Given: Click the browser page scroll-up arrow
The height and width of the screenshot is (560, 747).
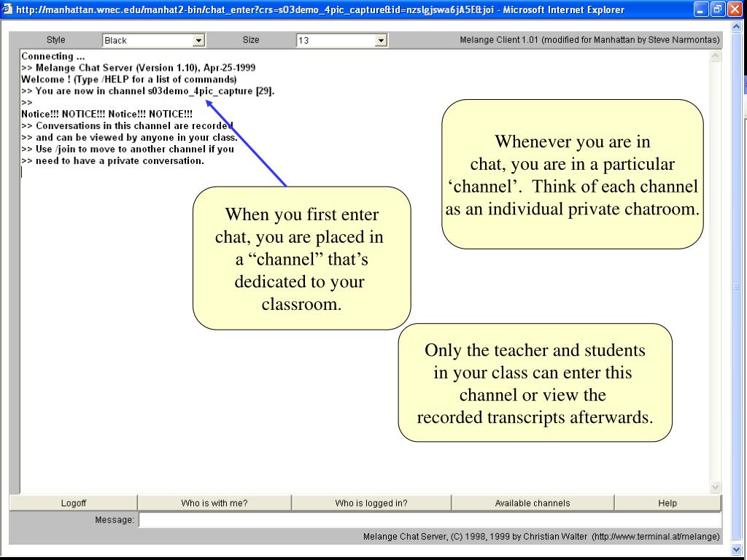Looking at the screenshot, I should point(737,27).
